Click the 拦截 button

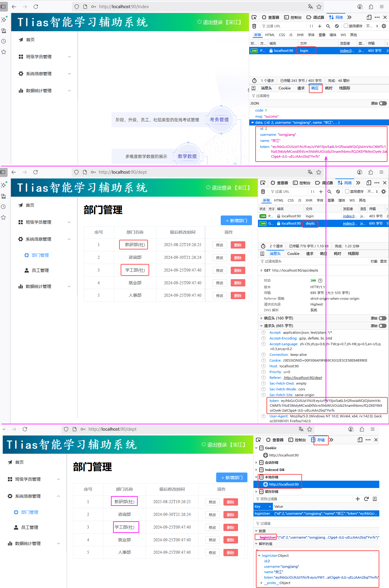click(x=374, y=261)
